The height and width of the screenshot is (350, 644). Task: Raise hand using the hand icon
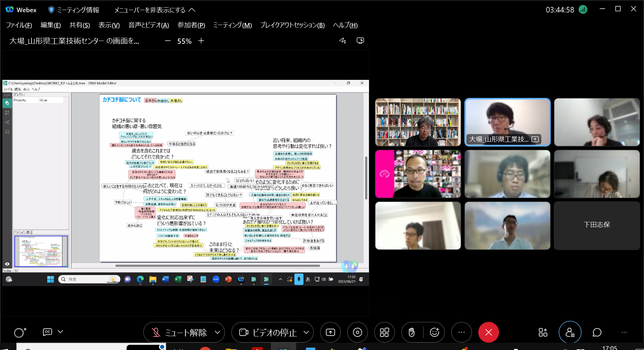pyautogui.click(x=412, y=332)
